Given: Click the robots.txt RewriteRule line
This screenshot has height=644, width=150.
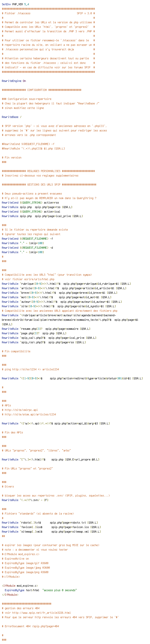Looking at the screenshot, I should tap(50, 523).
